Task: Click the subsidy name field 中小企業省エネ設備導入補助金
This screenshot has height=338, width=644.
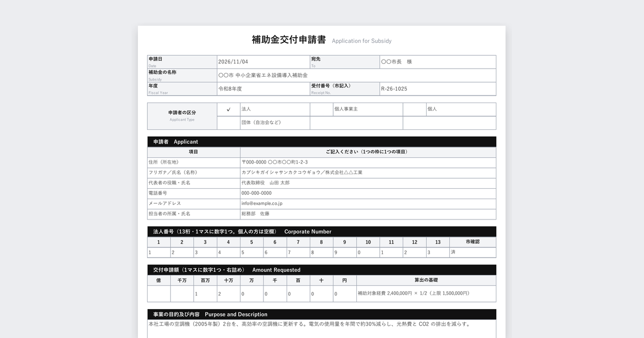Action: coord(356,76)
